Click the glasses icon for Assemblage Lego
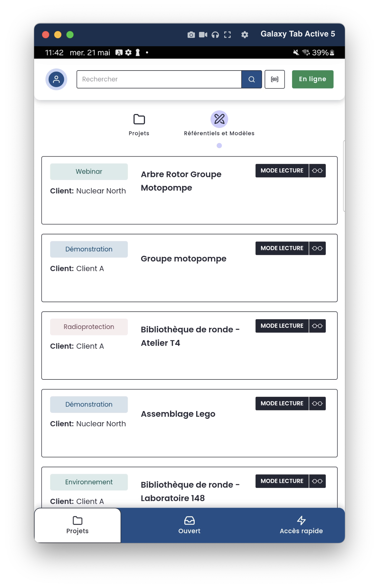The height and width of the screenshot is (588, 379). [317, 403]
